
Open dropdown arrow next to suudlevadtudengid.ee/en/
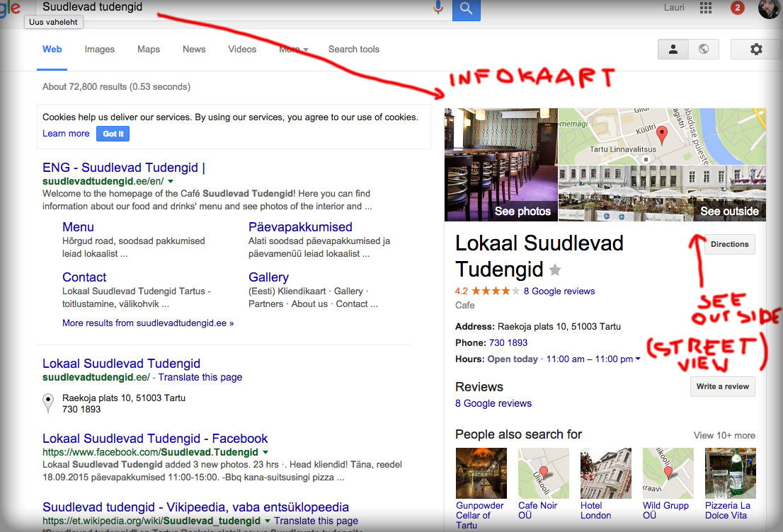tap(171, 182)
